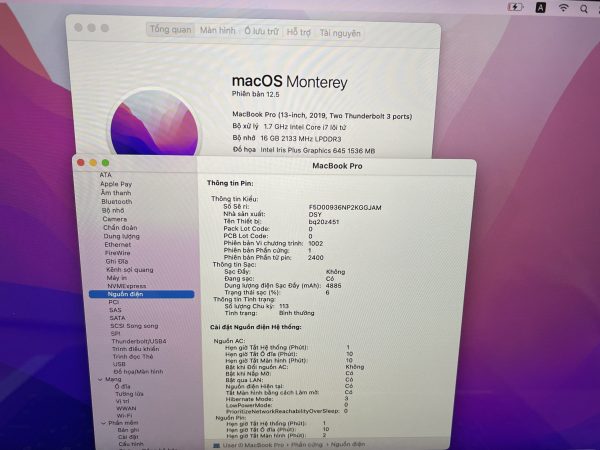
Task: Select Apple Pay in the sidebar
Action: 115,184
